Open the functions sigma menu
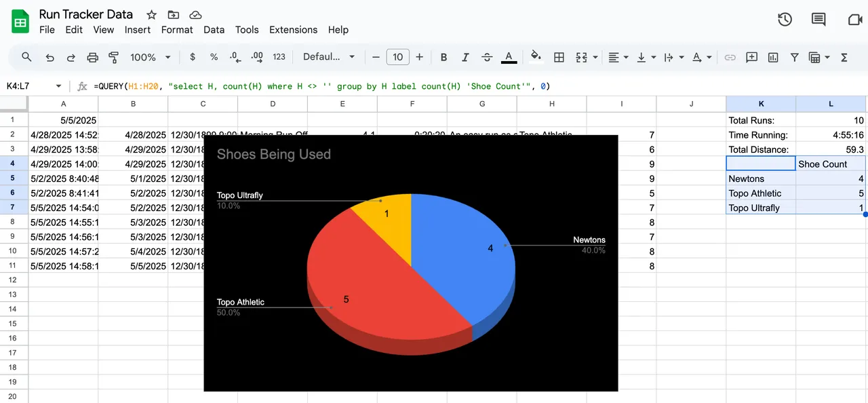 pyautogui.click(x=844, y=57)
